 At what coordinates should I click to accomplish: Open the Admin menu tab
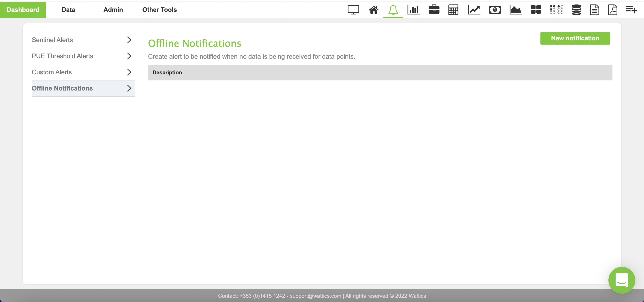click(113, 10)
